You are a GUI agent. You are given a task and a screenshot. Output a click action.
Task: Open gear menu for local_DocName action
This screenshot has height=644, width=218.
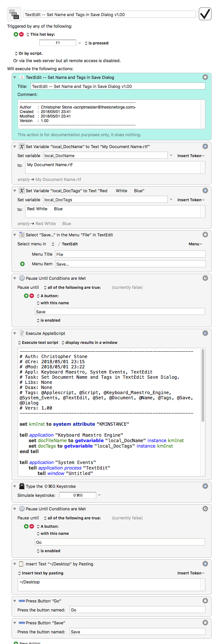tap(205, 147)
